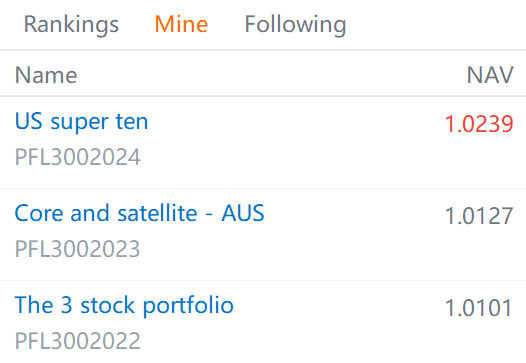
Task: Click the 1.0127 NAV value
Action: [479, 216]
